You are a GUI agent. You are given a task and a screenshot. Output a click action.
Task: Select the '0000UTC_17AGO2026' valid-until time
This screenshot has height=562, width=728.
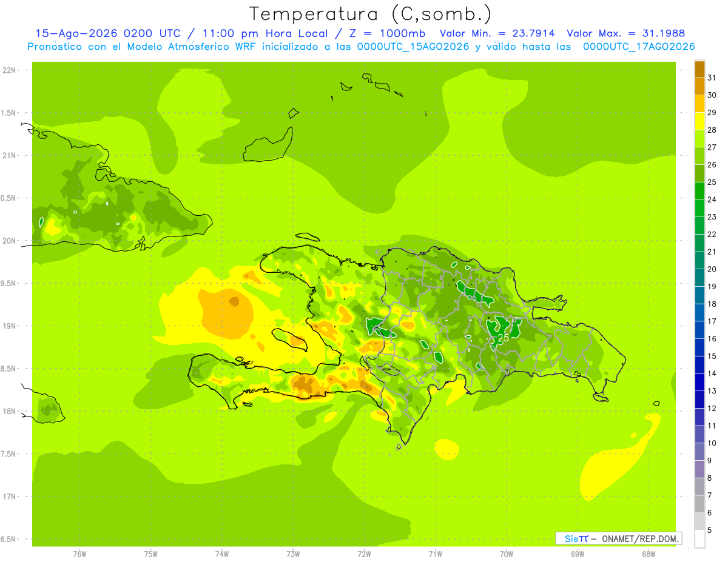pyautogui.click(x=639, y=47)
